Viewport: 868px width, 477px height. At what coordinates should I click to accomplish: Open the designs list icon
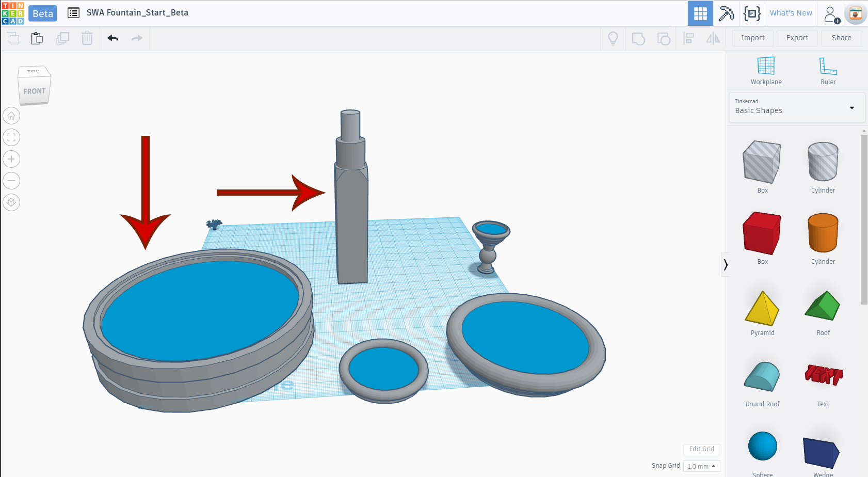[x=74, y=13]
